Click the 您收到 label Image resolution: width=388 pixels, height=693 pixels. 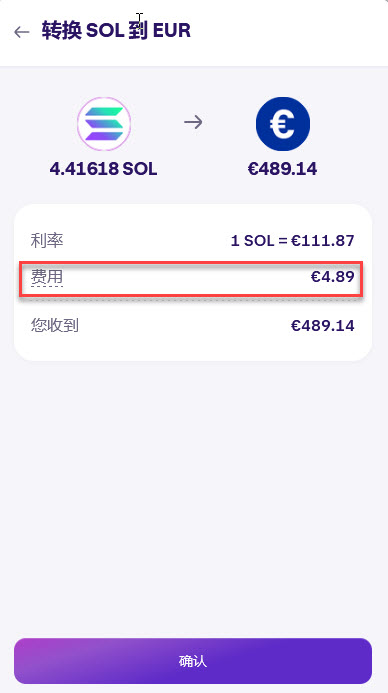55,326
